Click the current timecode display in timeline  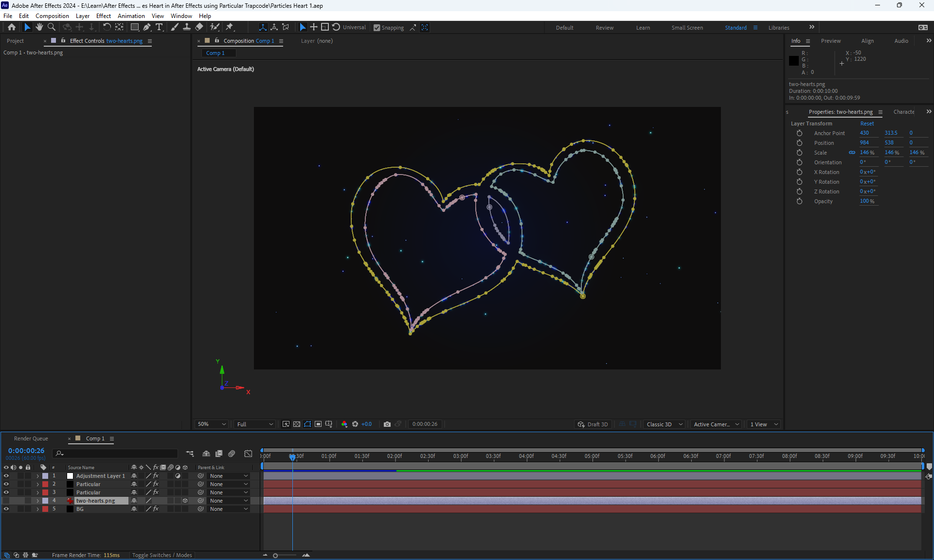pyautogui.click(x=26, y=451)
